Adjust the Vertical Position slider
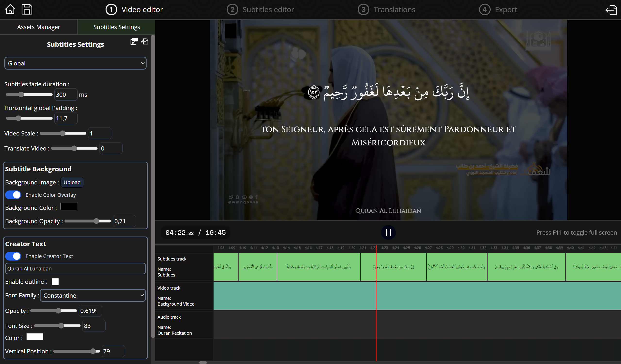The width and height of the screenshot is (621, 364). 77,351
